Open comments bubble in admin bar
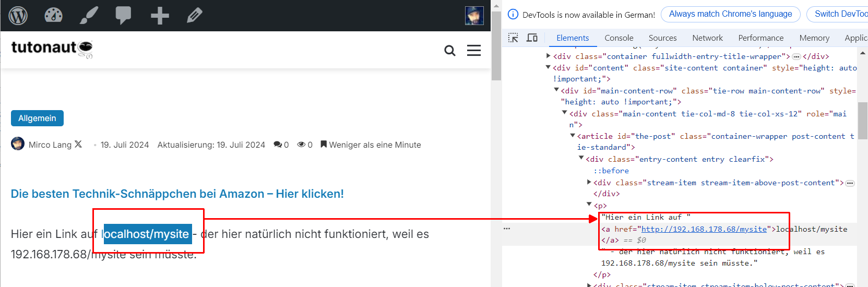Screen dimensions: 868x287 coord(123,15)
